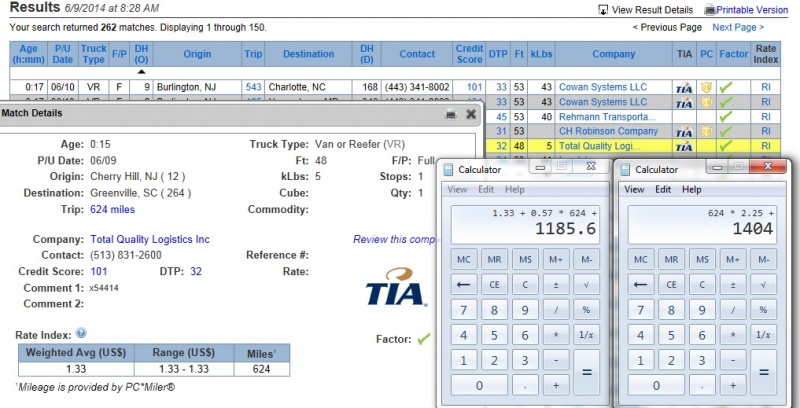Image resolution: width=800 pixels, height=408 pixels.
Task: Click TIA badge in Total Quality Logi row
Action: (684, 146)
